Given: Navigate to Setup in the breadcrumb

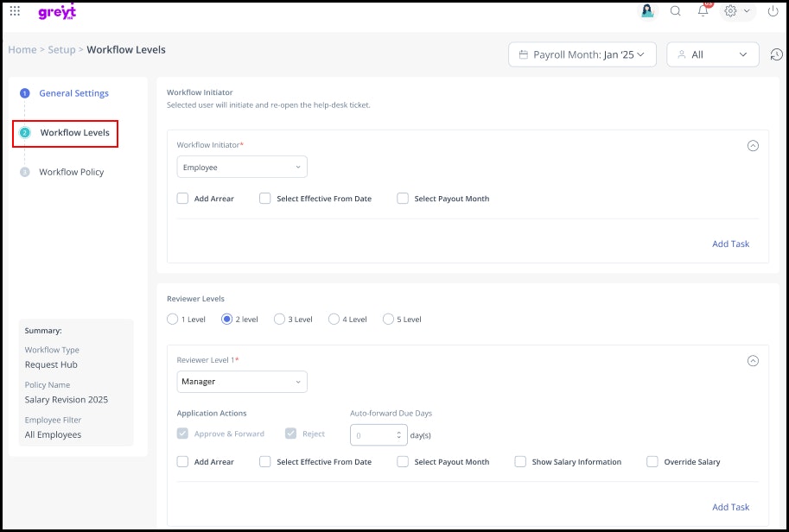Looking at the screenshot, I should (x=61, y=50).
